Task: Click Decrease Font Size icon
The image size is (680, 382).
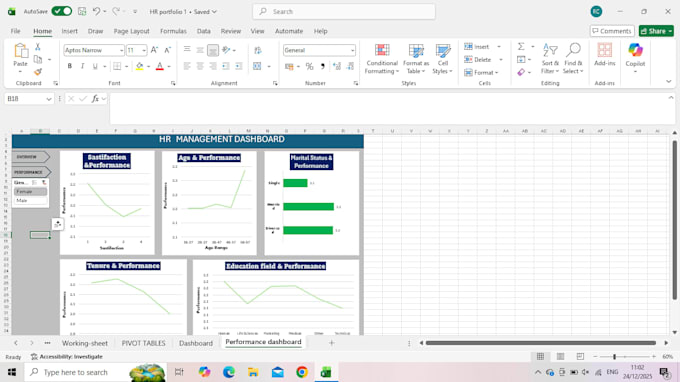Action: coord(167,50)
